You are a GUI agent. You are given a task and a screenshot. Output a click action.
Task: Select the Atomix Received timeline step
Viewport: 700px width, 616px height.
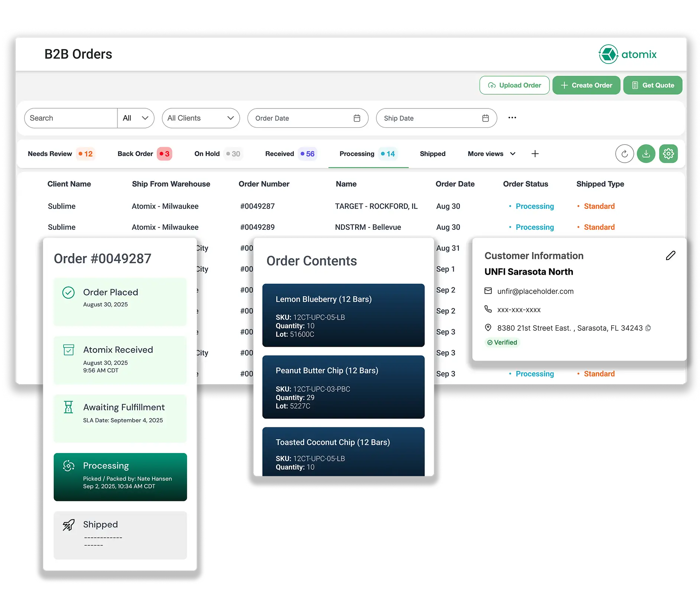120,360
